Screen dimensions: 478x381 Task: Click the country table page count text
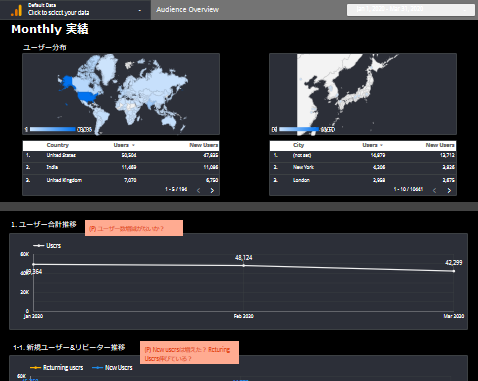click(x=176, y=189)
